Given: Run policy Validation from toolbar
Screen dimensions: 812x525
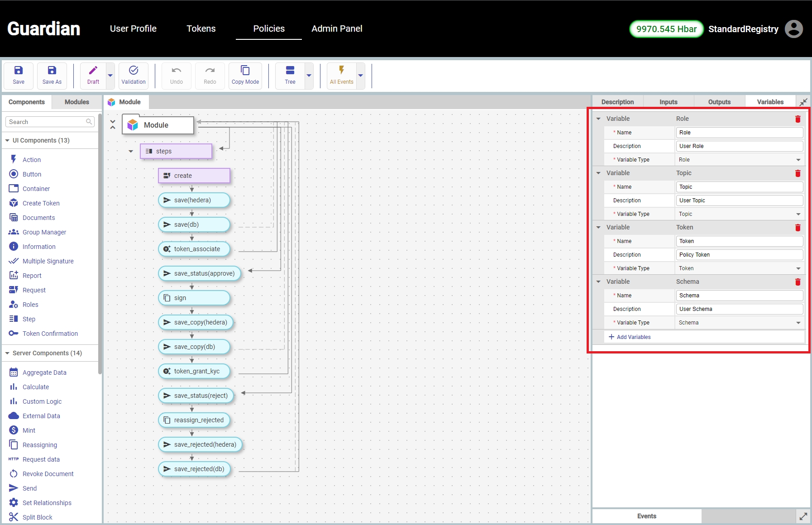Looking at the screenshot, I should pyautogui.click(x=134, y=75).
